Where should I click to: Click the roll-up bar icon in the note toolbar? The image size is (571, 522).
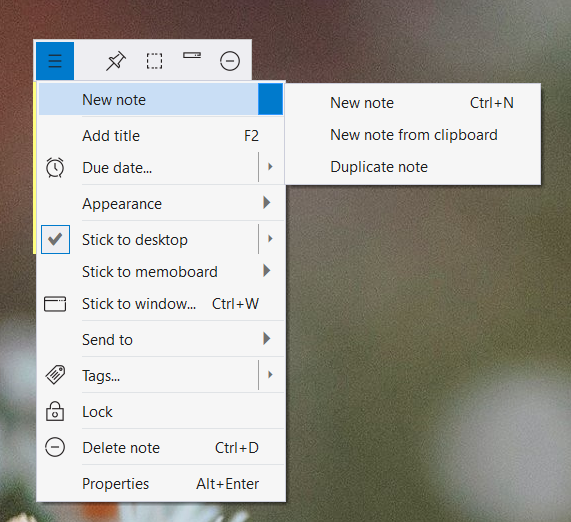point(192,55)
